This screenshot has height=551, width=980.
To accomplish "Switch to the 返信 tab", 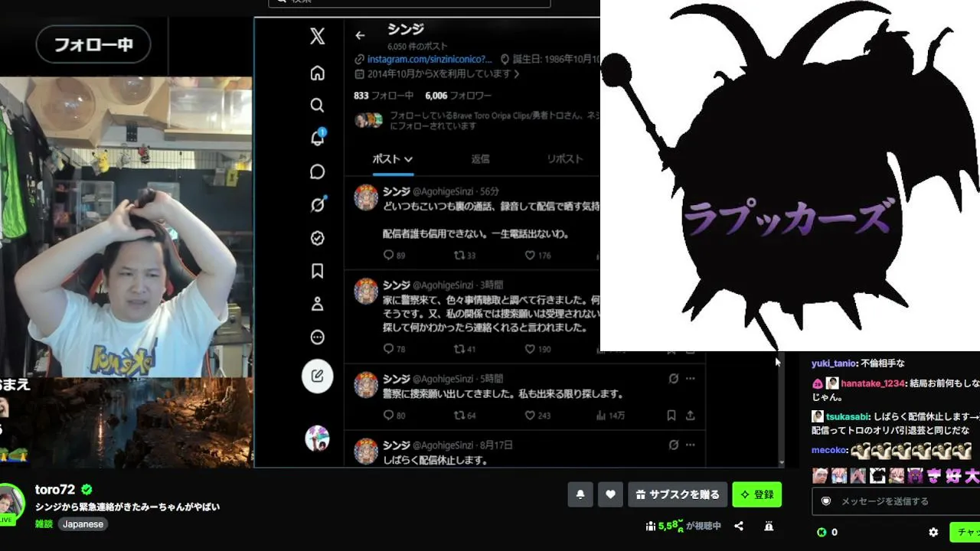I will [480, 159].
